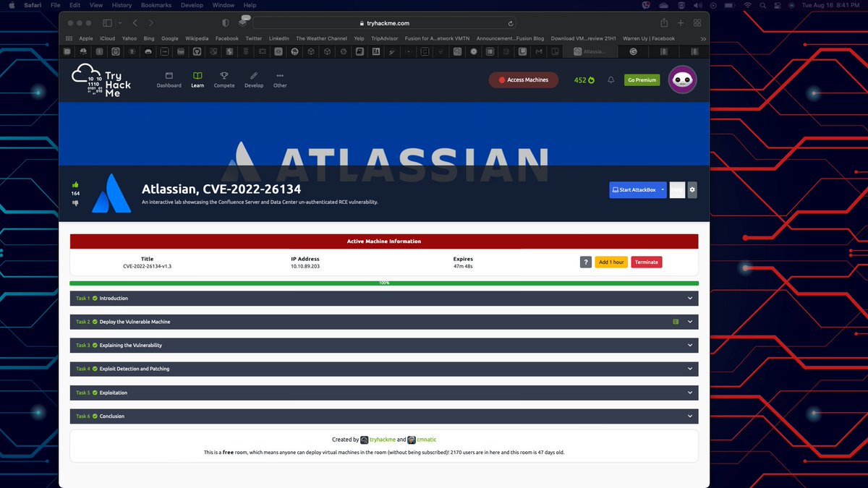This screenshot has height=488, width=868.
Task: Click the 100% room progress bar
Action: point(384,283)
